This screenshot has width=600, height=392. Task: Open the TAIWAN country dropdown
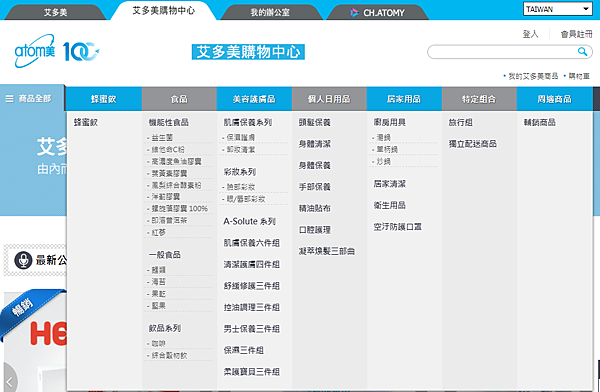click(558, 9)
